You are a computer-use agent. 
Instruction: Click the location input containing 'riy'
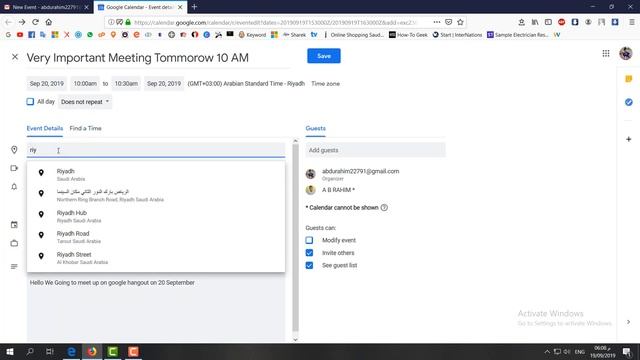coord(156,150)
